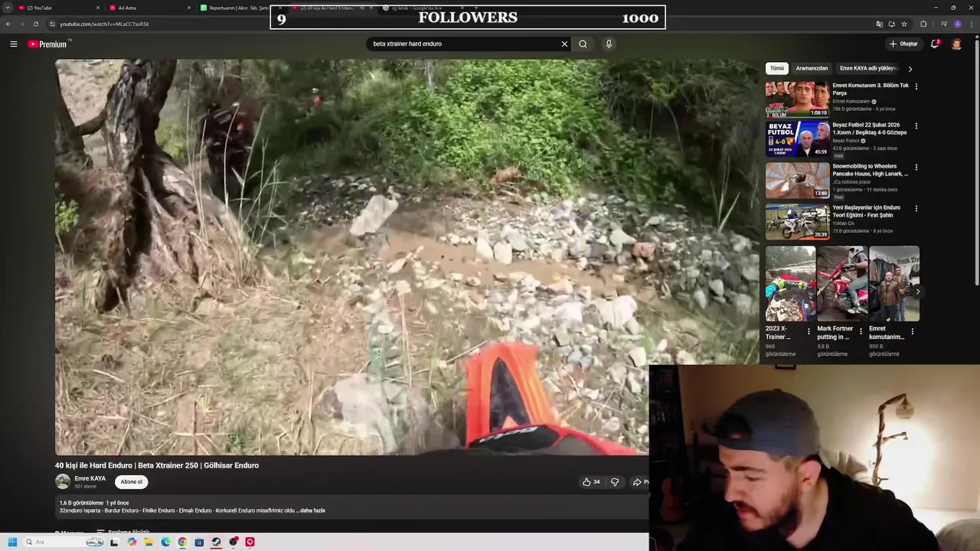Open more options for 2023 X-Trainer short

pyautogui.click(x=808, y=331)
